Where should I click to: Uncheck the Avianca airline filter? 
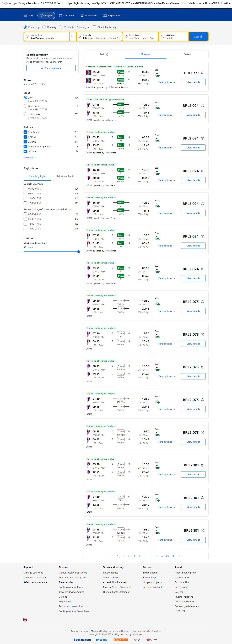pyautogui.click(x=25, y=142)
